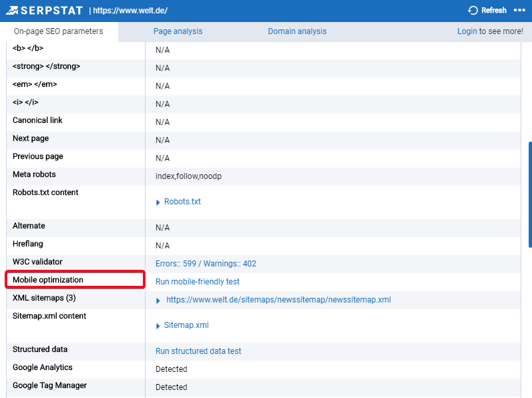Select the <i> </i> row label

tap(25, 102)
